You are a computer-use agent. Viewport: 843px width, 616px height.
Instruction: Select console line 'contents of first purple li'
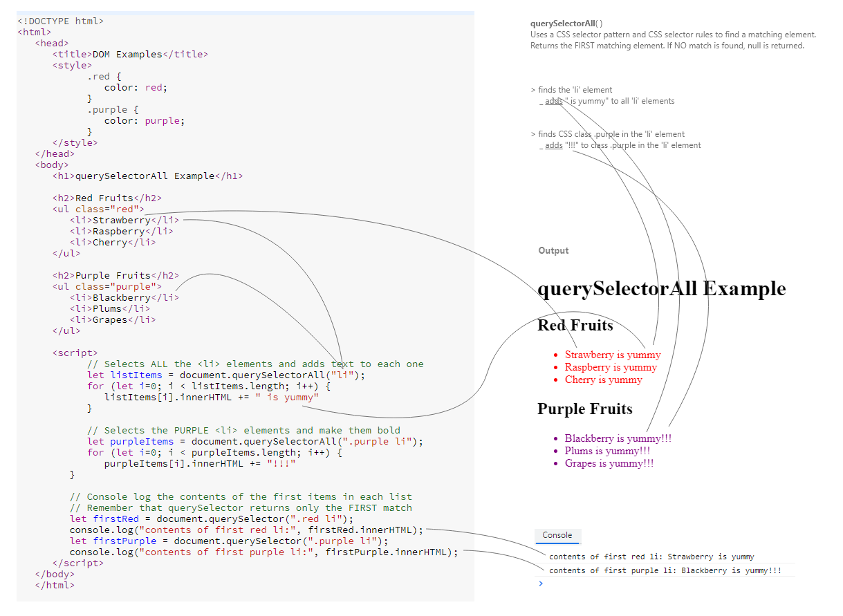point(665,570)
